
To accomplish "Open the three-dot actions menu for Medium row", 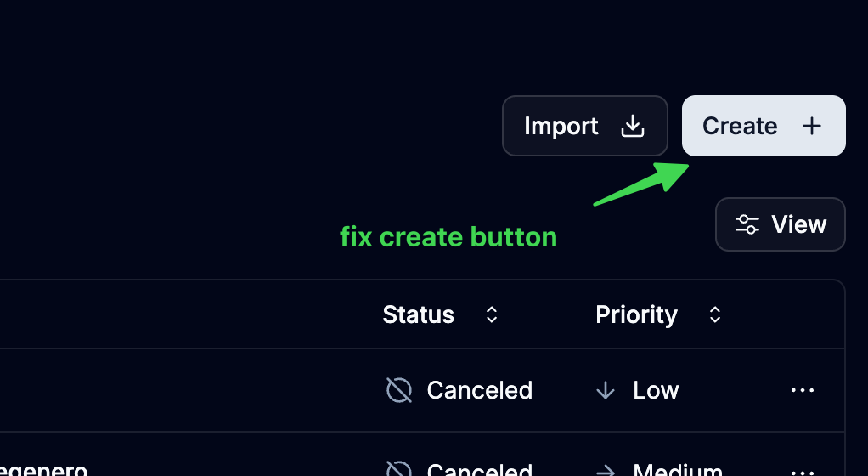I will [x=803, y=470].
